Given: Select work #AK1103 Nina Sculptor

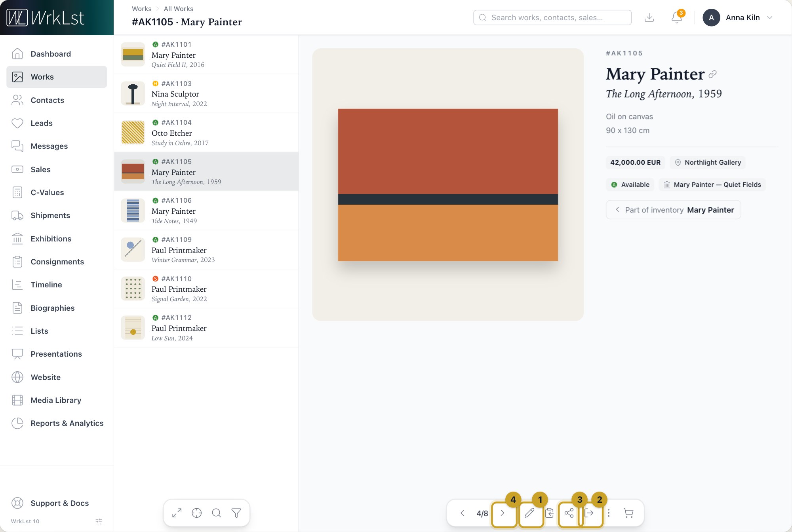Looking at the screenshot, I should (206, 94).
